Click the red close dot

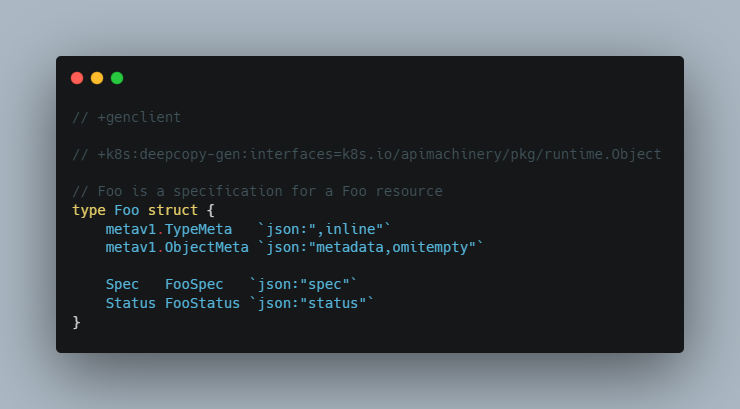(77, 78)
